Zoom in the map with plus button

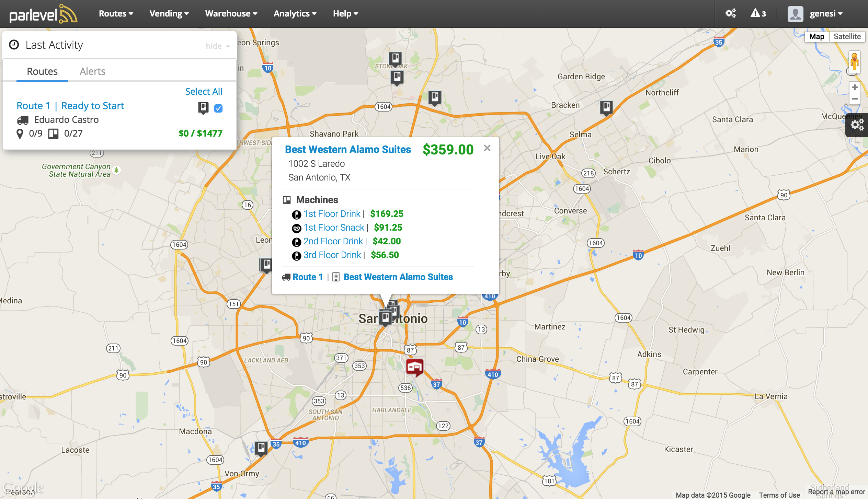pyautogui.click(x=855, y=87)
